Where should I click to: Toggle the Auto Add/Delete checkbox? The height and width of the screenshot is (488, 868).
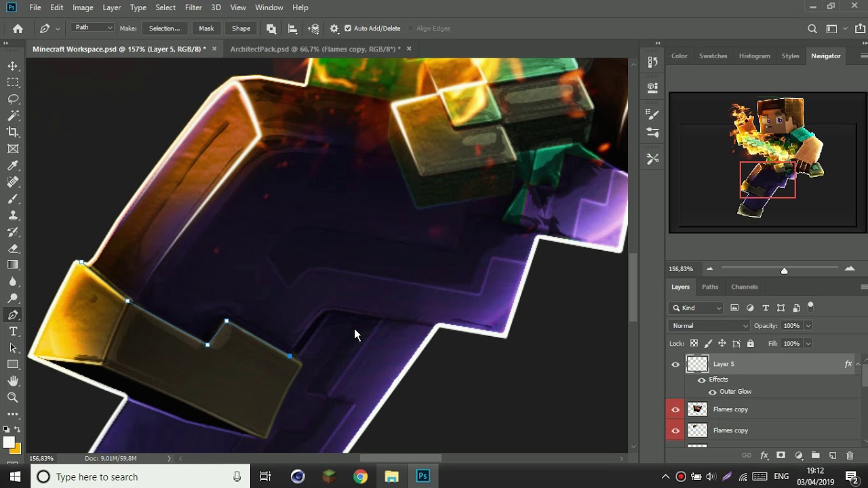348,28
